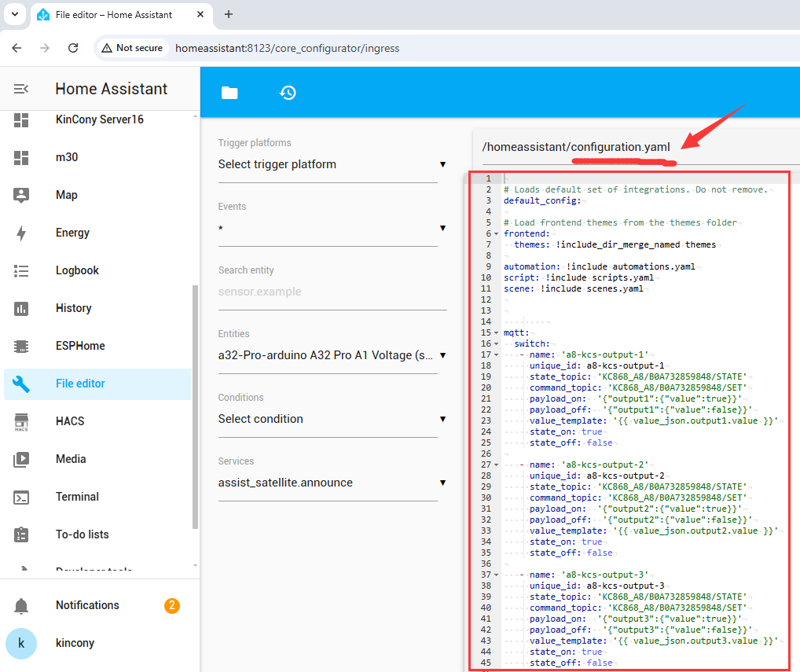Open the Map sidebar item
The image size is (800, 672).
click(x=66, y=195)
